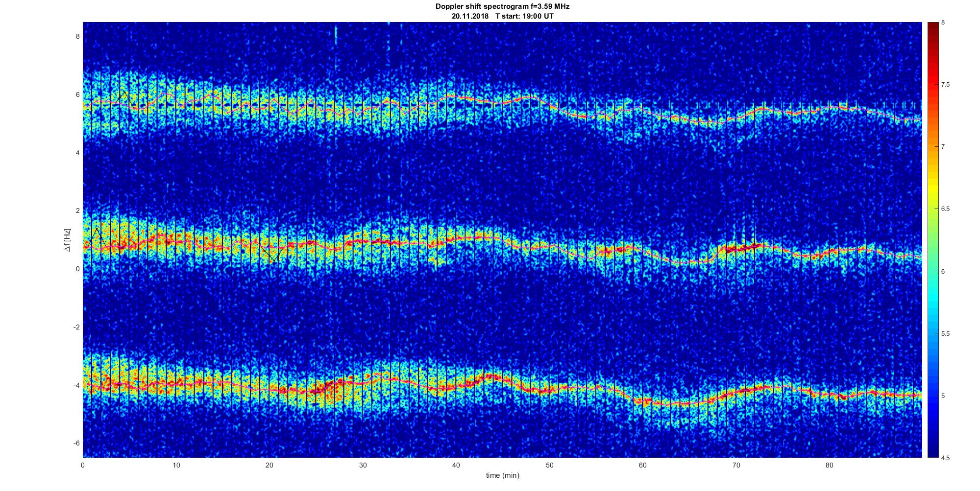Screen dimensions: 980x491
Task: Click the y-axis tick label '4'
Action: pos(77,153)
